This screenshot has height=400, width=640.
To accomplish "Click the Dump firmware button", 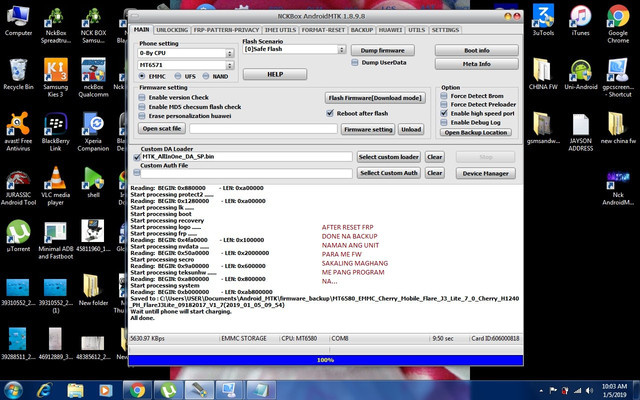I will (382, 50).
